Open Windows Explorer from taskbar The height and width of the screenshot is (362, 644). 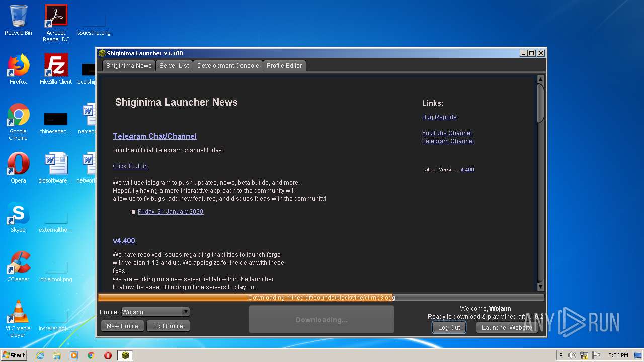click(57, 355)
